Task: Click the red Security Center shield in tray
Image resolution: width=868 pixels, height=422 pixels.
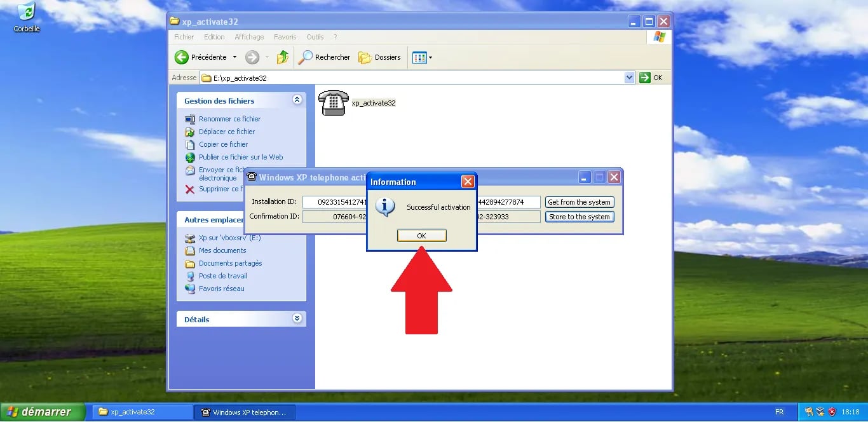Action: pyautogui.click(x=831, y=412)
